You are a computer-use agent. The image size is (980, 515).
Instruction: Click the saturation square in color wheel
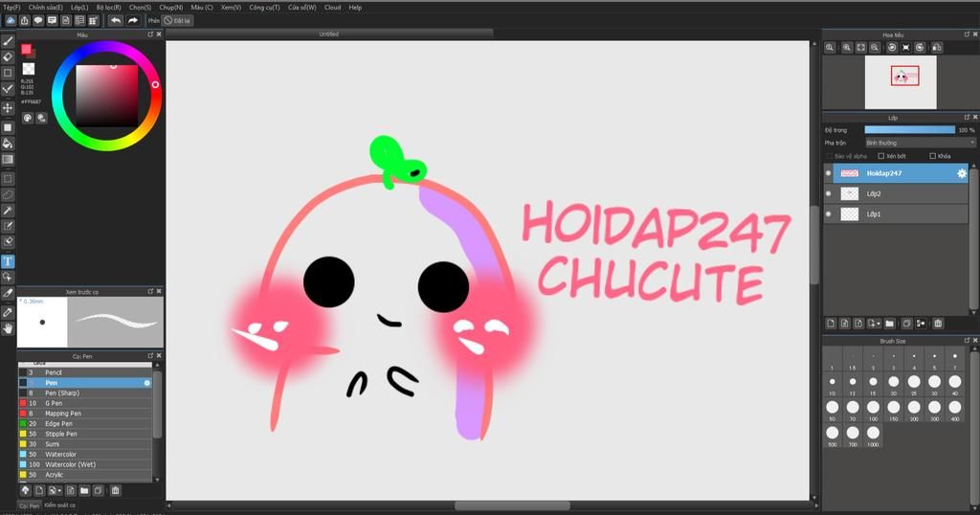[x=107, y=95]
